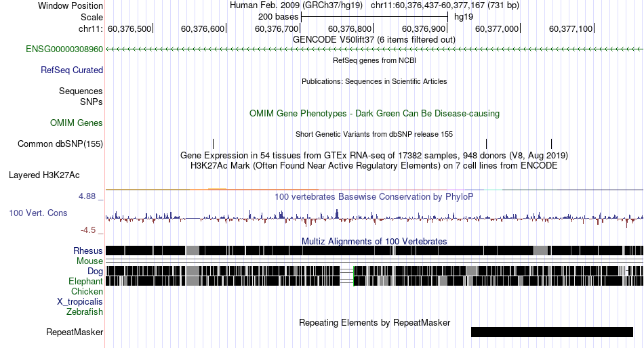
Task: Click Repeating Elements by RepeatMasker title
Action: [374, 322]
